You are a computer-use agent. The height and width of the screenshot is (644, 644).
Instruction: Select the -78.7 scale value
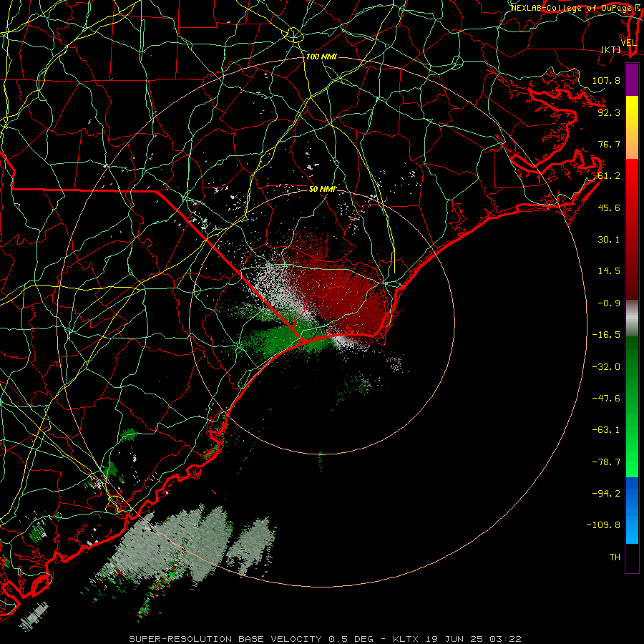point(606,462)
